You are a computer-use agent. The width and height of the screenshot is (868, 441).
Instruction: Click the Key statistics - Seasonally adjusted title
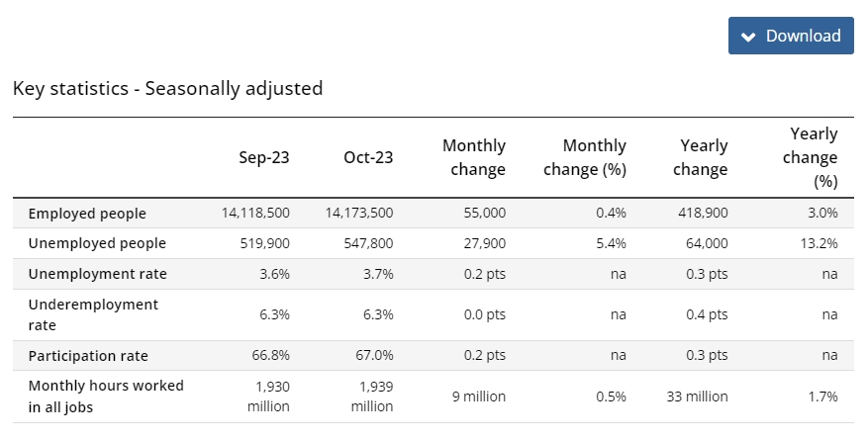click(x=168, y=88)
